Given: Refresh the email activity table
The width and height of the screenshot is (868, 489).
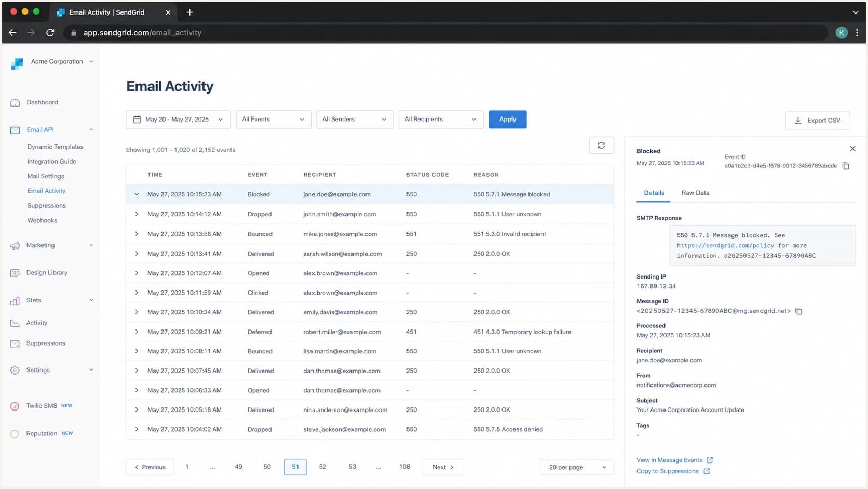Looking at the screenshot, I should [601, 146].
